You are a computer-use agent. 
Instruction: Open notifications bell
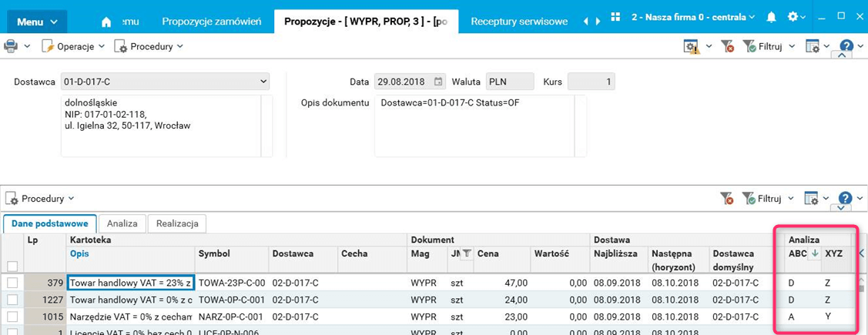[771, 17]
